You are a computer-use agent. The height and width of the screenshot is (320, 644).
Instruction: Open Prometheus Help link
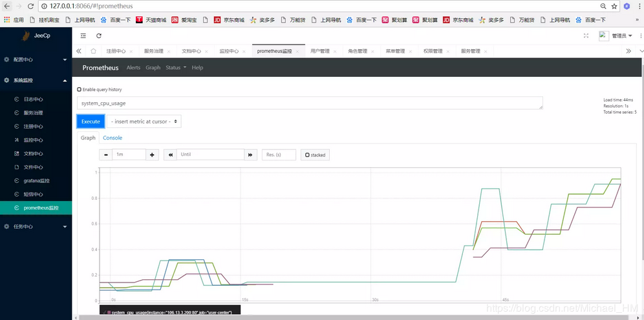[198, 68]
